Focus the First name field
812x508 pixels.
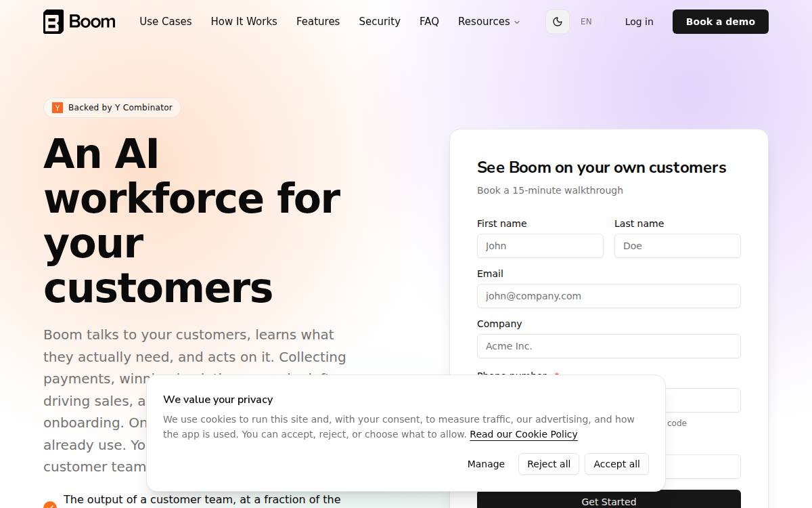(540, 246)
